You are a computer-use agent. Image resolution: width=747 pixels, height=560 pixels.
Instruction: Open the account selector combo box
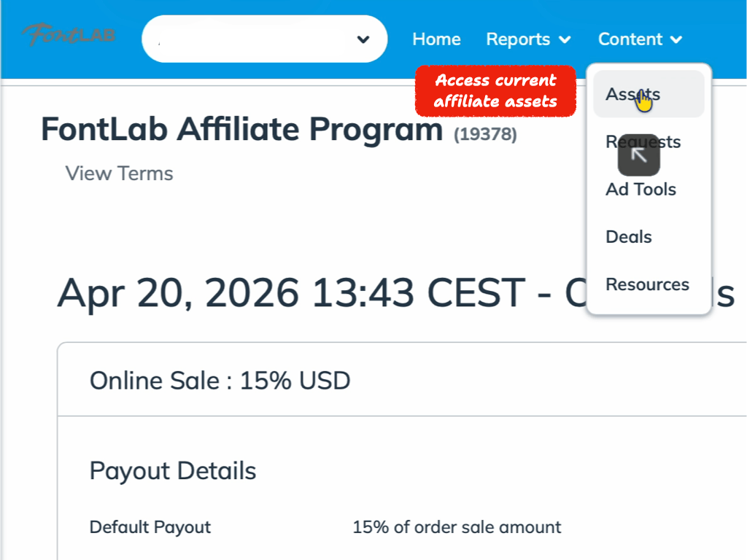[x=263, y=39]
